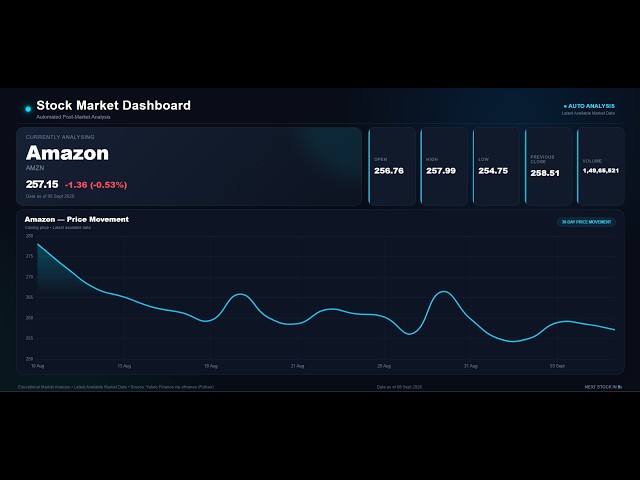The height and width of the screenshot is (480, 640).
Task: Click the starting point of the price line at 10 Aug
Action: pyautogui.click(x=38, y=244)
